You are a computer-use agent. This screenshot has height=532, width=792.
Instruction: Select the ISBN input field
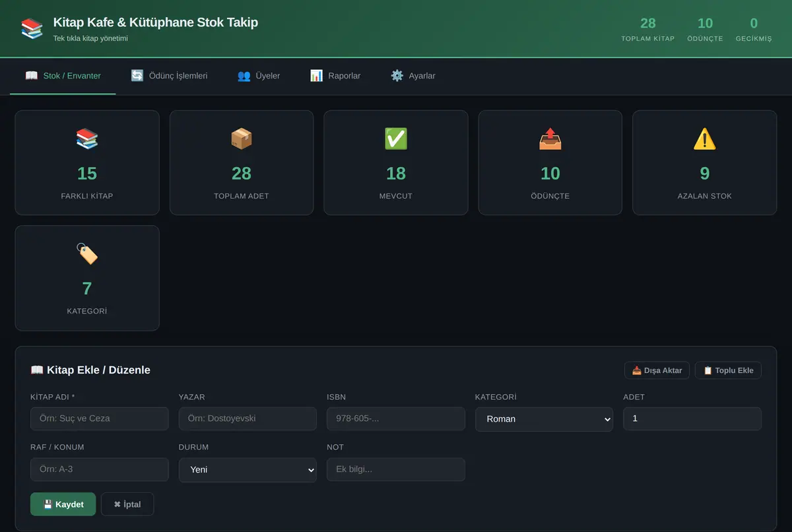tap(396, 418)
